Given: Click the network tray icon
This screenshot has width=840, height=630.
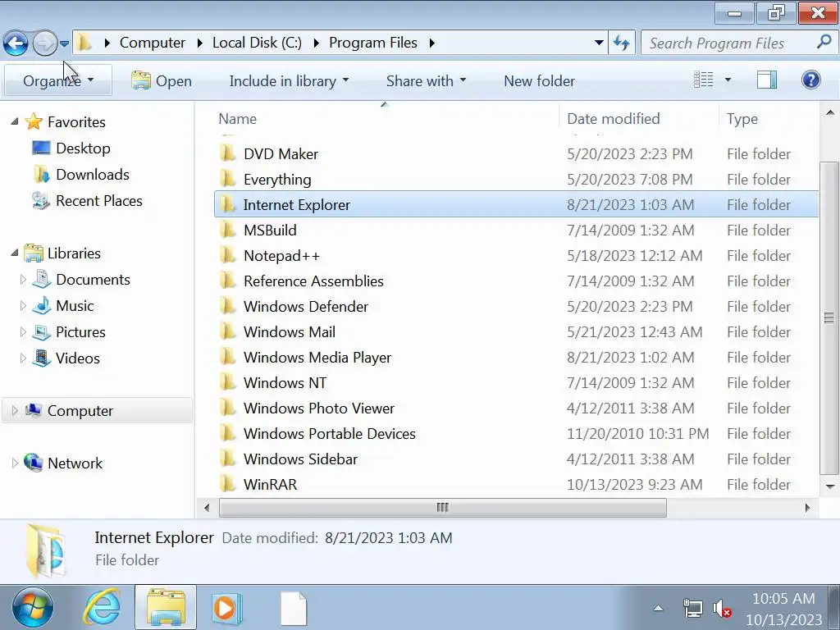Looking at the screenshot, I should tap(692, 609).
